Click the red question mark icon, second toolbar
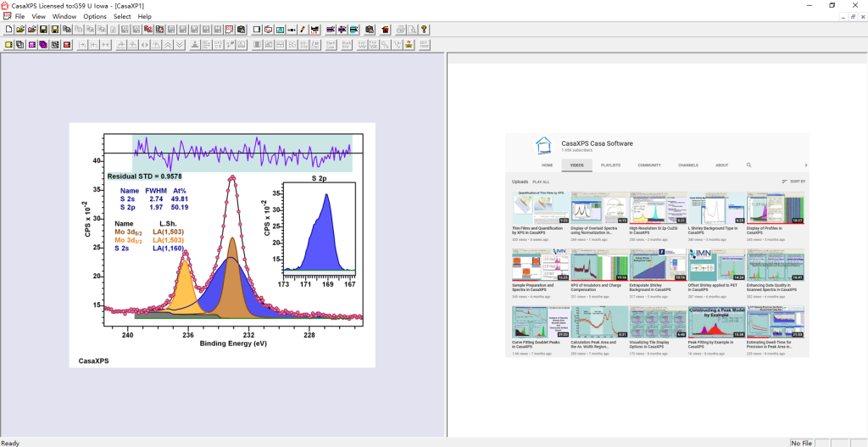This screenshot has height=447, width=868. click(x=408, y=45)
